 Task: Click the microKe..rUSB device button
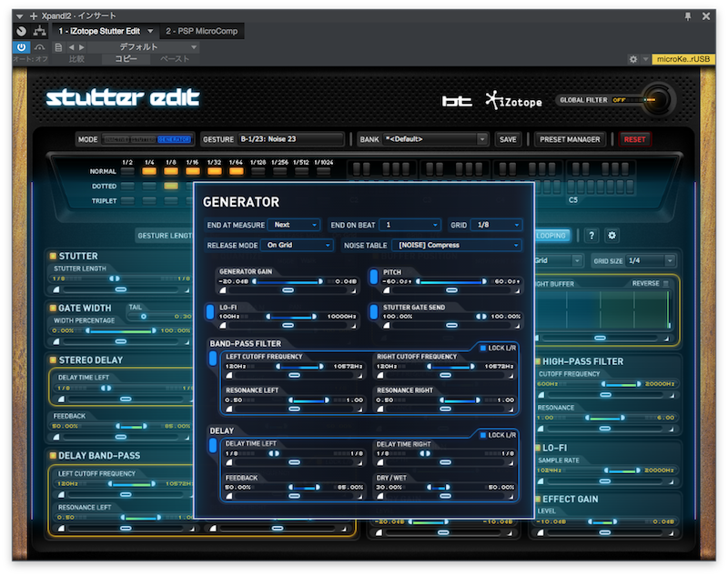[683, 59]
